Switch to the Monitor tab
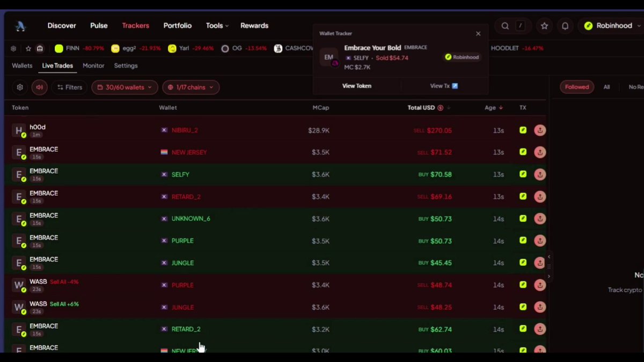Viewport: 644px width, 362px height. pos(93,66)
